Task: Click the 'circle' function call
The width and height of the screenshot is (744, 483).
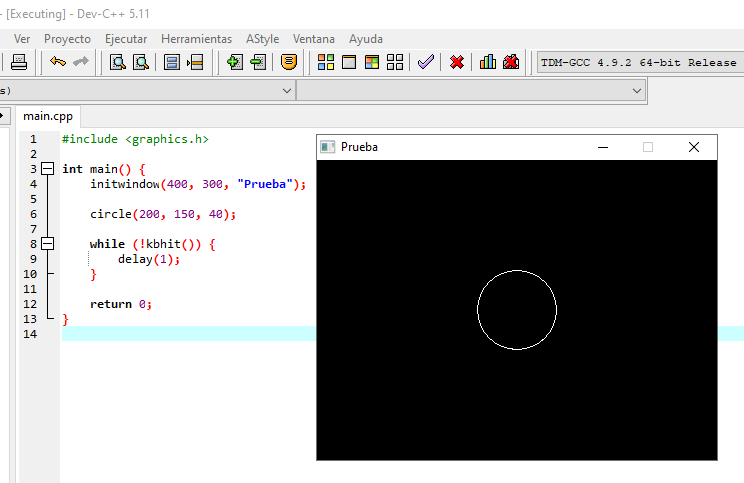Action: pyautogui.click(x=111, y=214)
